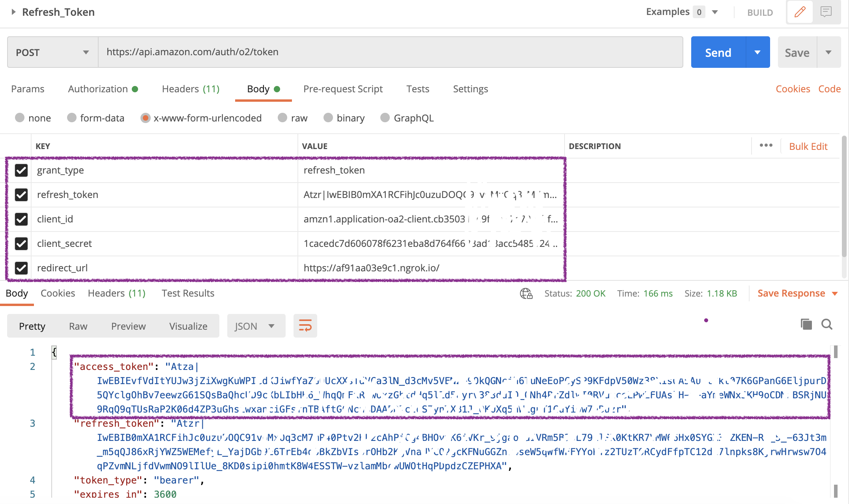Switch to Preview response view

click(x=128, y=326)
